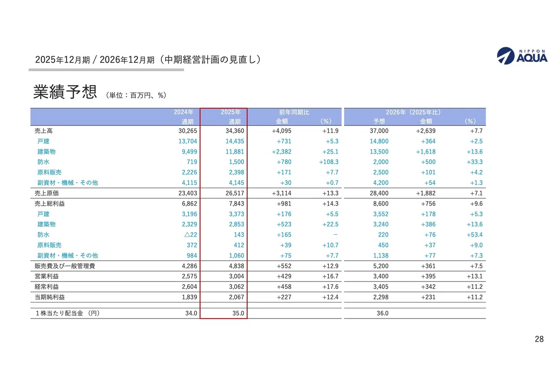Click the 当期純利益 row label
Viewport: 555px width, 392px height.
[x=47, y=297]
